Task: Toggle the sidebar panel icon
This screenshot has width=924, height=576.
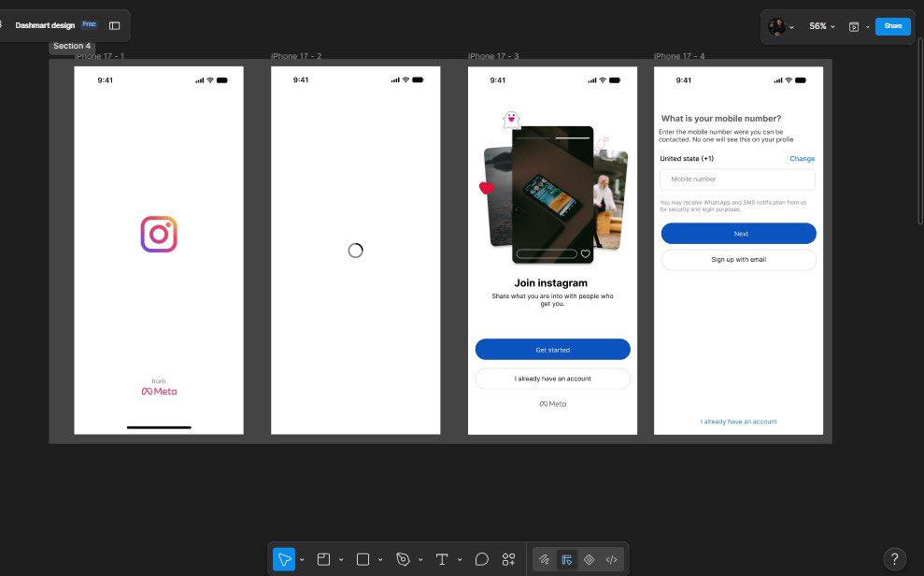Action: click(114, 25)
